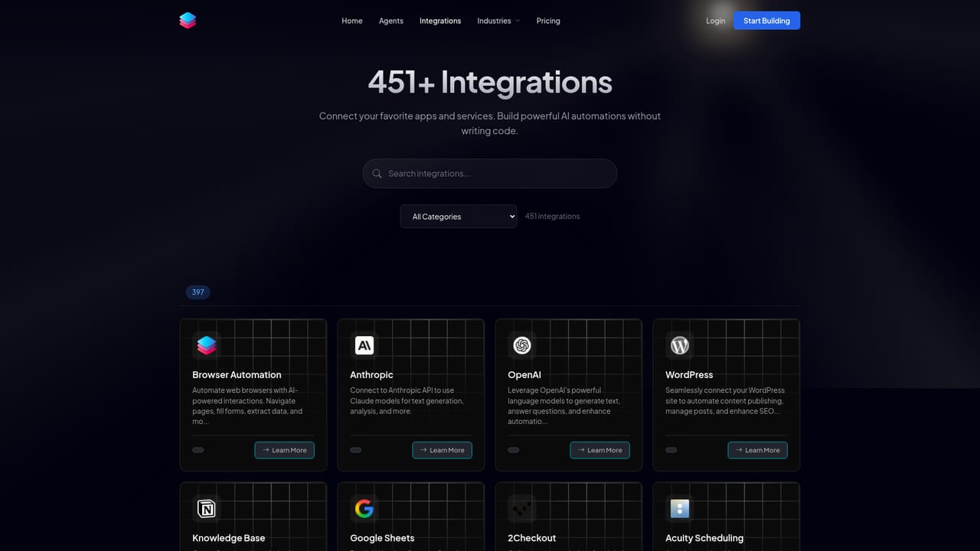Click the "451+ Integrations" page heading
This screenshot has width=980, height=551.
490,83
